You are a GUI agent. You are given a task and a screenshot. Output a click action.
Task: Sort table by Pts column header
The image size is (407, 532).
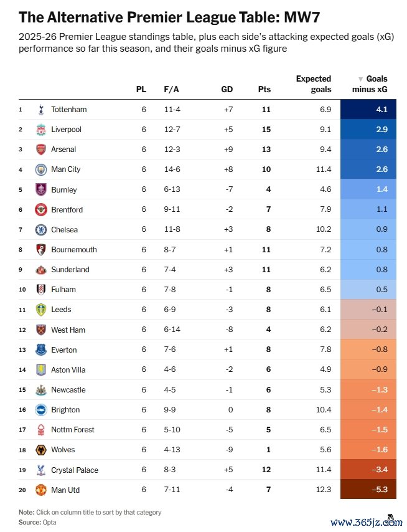click(x=264, y=89)
